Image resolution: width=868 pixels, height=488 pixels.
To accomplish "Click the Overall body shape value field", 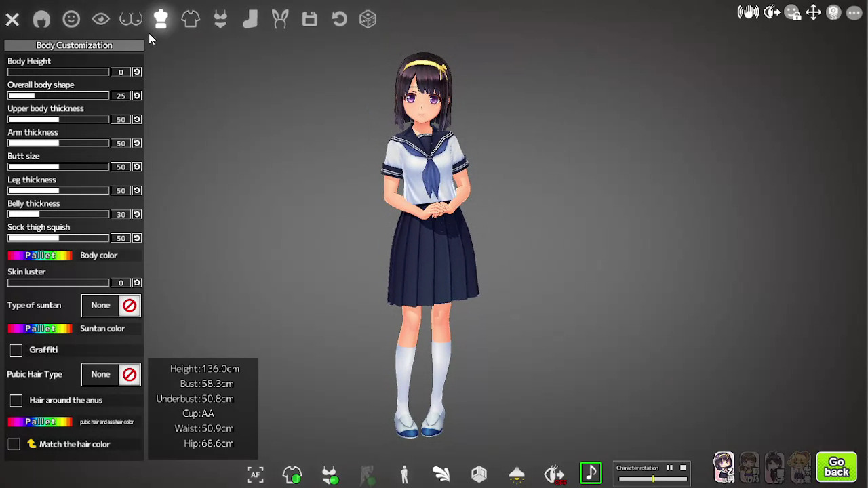I will click(x=121, y=96).
